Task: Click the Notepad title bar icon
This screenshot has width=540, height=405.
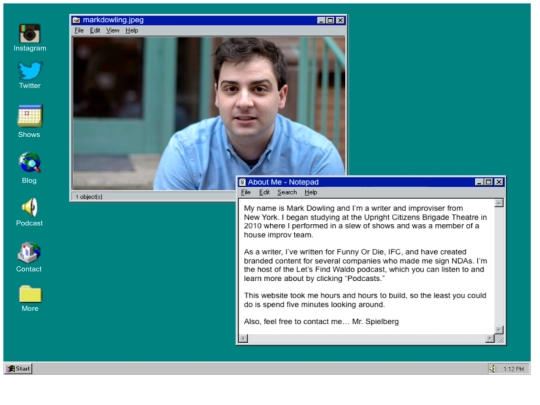Action: 242,182
